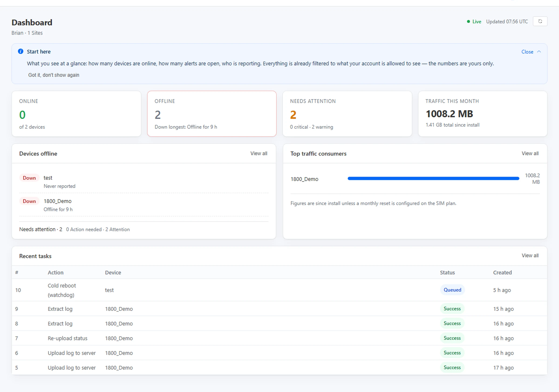Click Extract log action in task 8
Screen dimensions: 559x392
pyautogui.click(x=60, y=324)
